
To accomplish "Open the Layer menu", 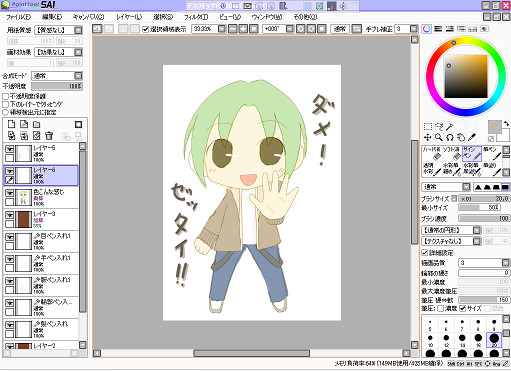I will 129,17.
